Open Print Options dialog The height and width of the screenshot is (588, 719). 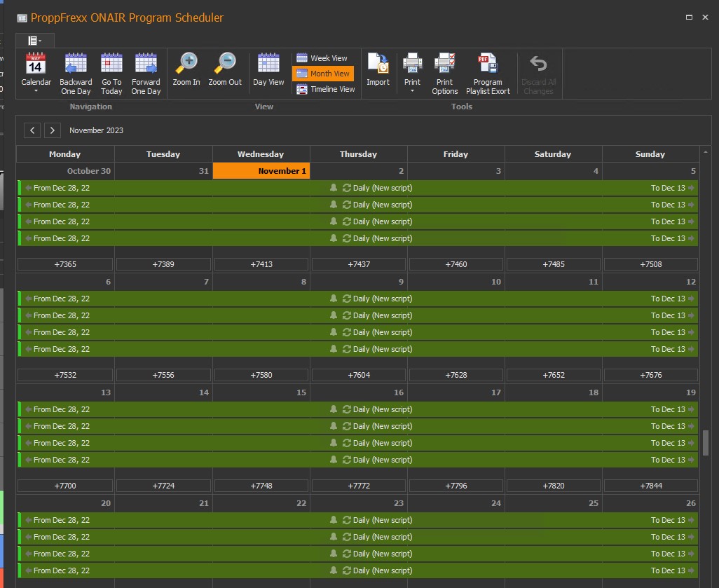[445, 64]
